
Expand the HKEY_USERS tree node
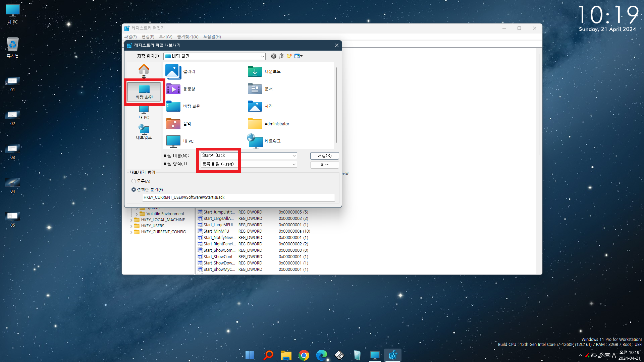pos(131,226)
